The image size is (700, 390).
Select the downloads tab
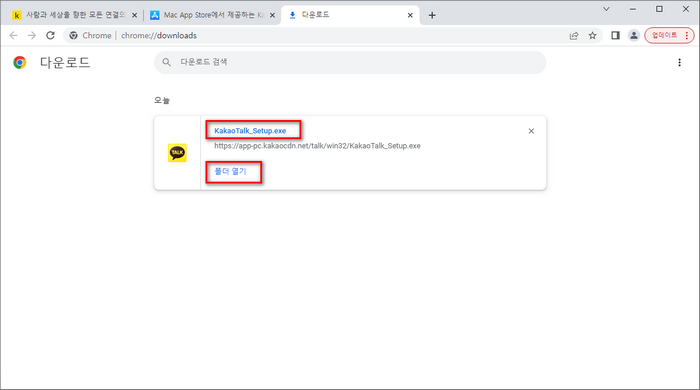click(x=350, y=15)
